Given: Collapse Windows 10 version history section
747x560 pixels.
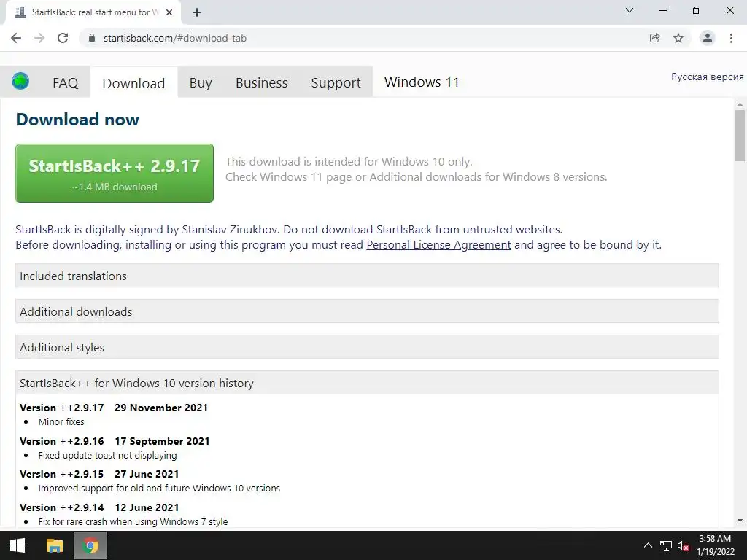Looking at the screenshot, I should 367,383.
